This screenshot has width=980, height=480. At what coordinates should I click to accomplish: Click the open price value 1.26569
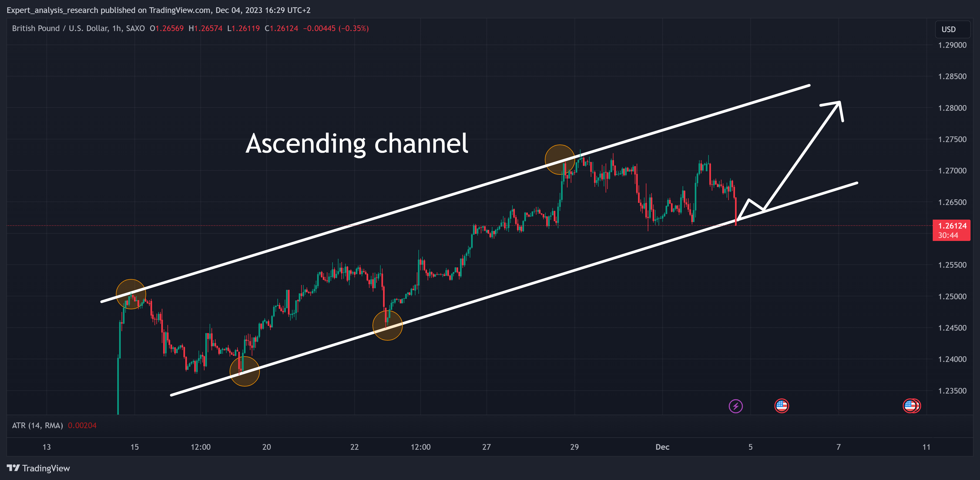point(169,28)
